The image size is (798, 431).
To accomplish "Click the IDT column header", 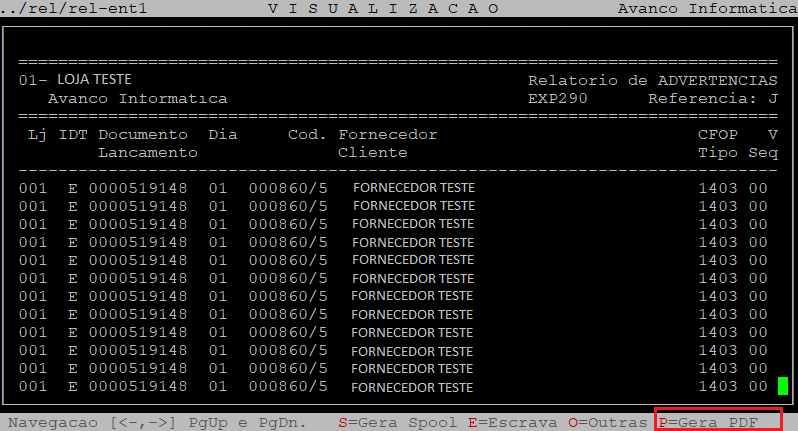I will tap(73, 134).
